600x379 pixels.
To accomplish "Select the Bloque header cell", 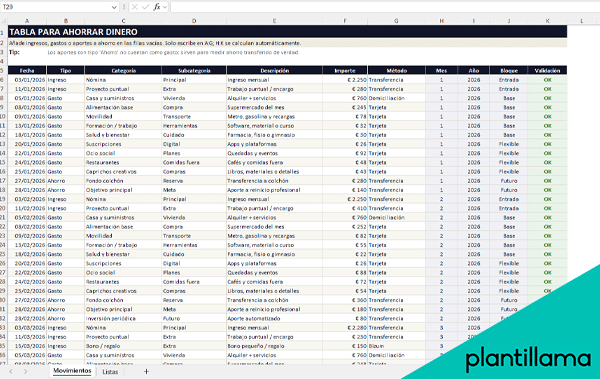I will tap(509, 70).
